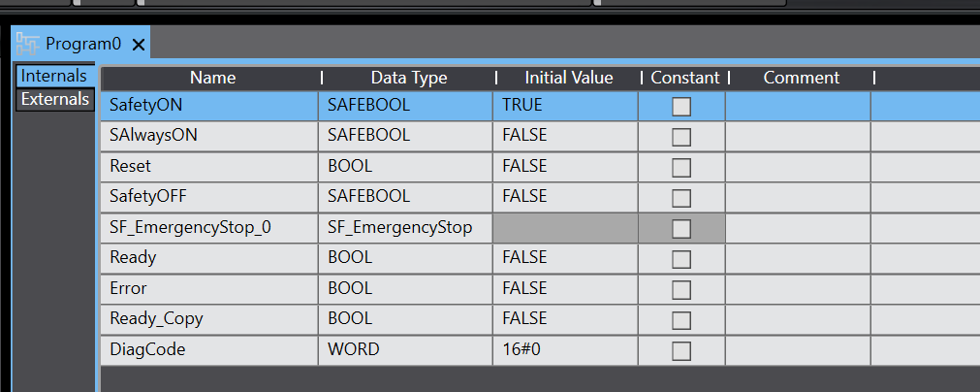Click the Comment column header

click(x=802, y=78)
